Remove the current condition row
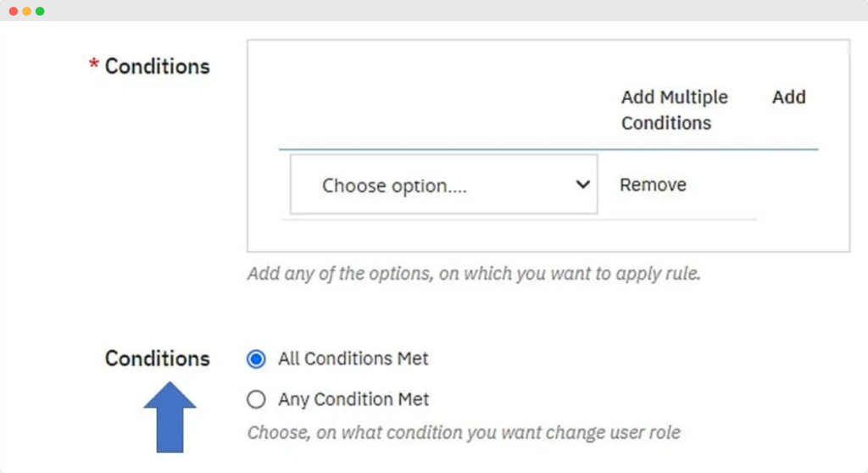868x473 pixels. click(x=653, y=184)
